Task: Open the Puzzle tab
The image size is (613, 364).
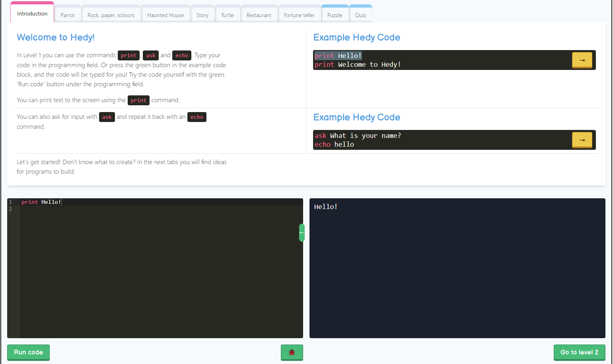Action: [335, 15]
